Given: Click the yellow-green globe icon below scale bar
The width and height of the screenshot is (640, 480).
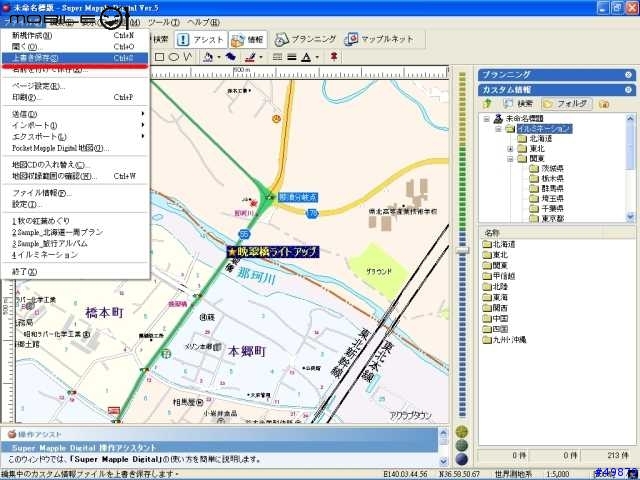Looking at the screenshot, I should coord(462,432).
